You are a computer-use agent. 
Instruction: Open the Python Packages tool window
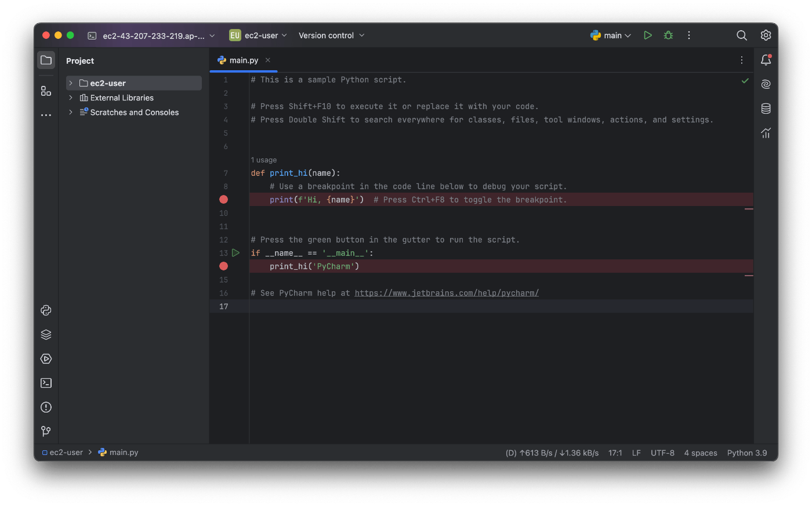click(46, 310)
